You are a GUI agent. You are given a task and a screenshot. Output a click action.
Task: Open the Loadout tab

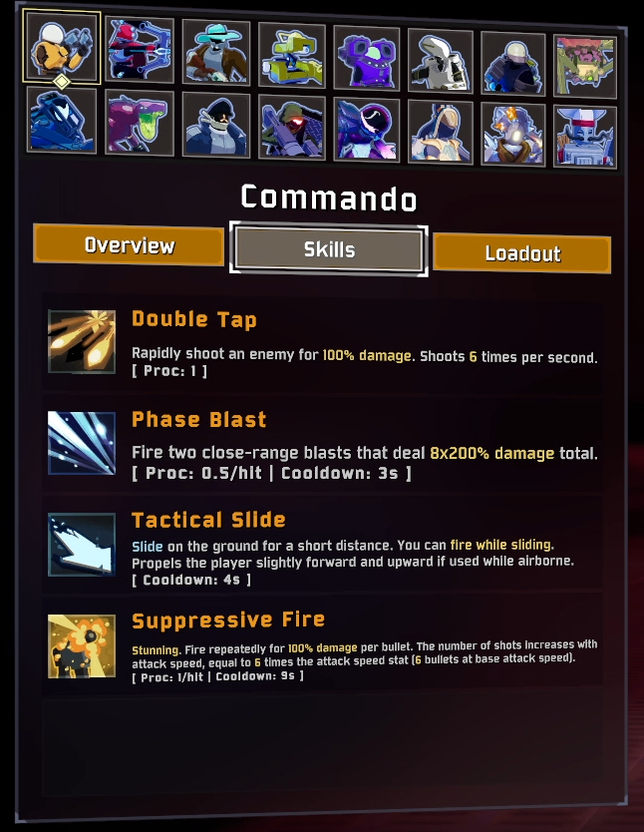pyautogui.click(x=522, y=253)
